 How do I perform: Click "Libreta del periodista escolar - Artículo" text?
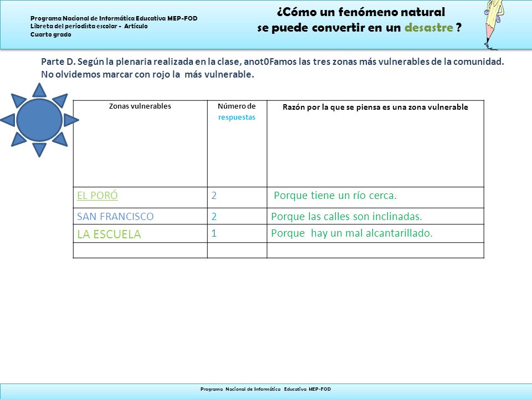click(89, 26)
